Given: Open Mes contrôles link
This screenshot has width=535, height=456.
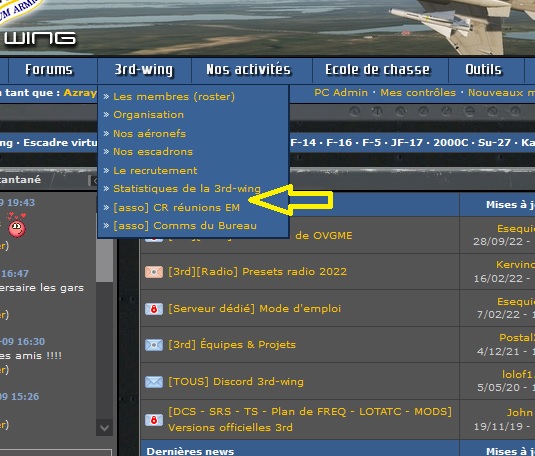Looking at the screenshot, I should click(x=418, y=93).
